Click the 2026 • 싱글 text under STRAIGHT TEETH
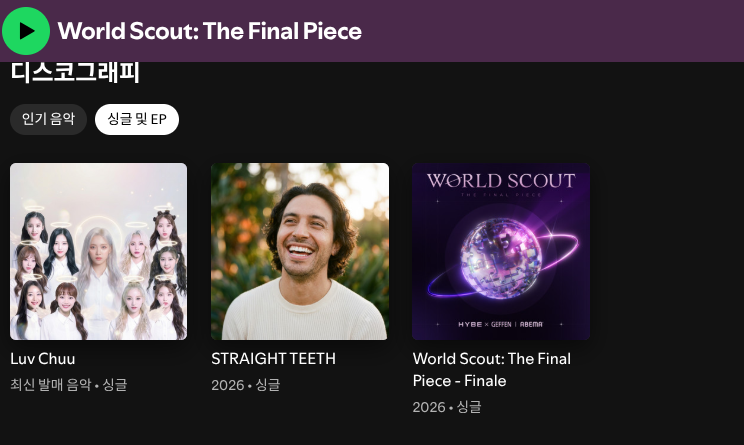This screenshot has width=744, height=445. tap(246, 385)
